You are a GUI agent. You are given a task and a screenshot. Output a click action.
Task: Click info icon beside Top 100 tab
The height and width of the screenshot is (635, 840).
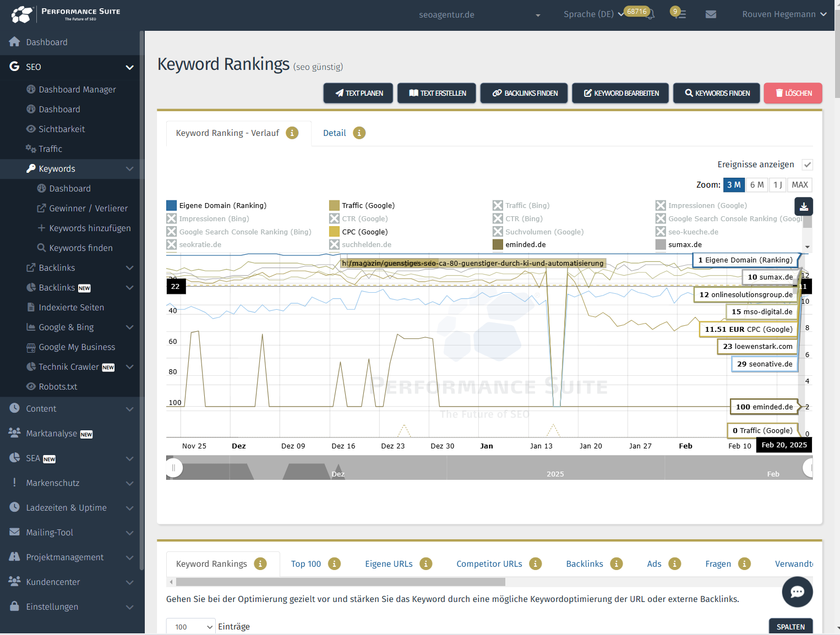click(334, 564)
